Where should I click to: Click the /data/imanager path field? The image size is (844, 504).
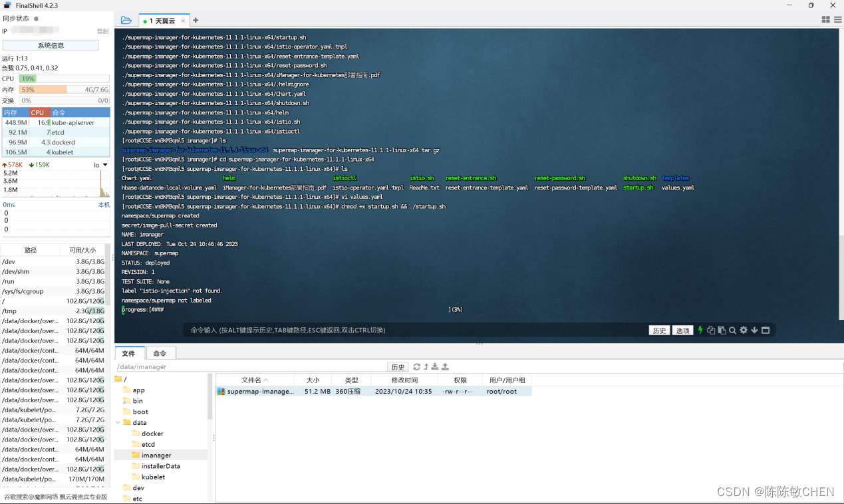tap(251, 367)
